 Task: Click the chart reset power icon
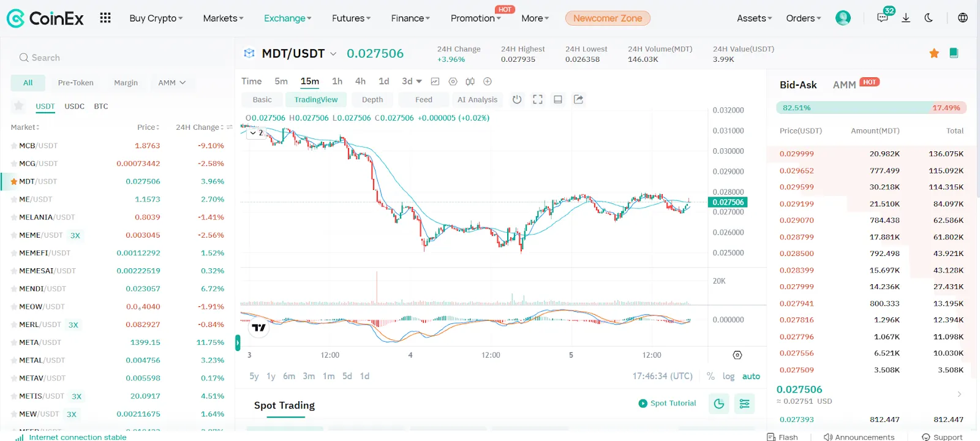tap(517, 99)
